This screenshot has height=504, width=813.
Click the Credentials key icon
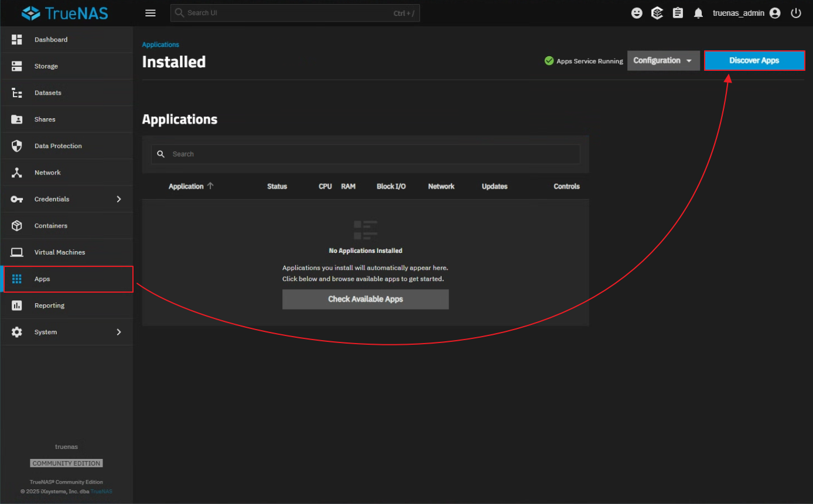pyautogui.click(x=17, y=199)
